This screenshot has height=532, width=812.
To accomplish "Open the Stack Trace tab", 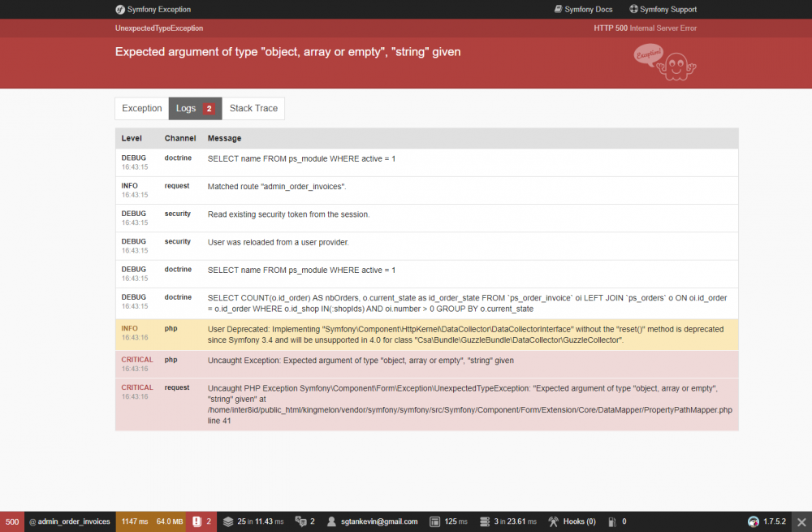I will click(x=253, y=108).
